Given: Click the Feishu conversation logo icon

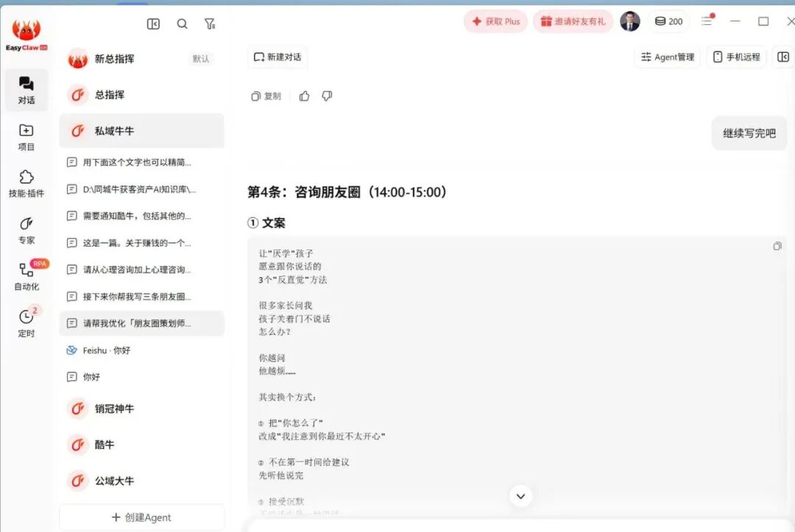Looking at the screenshot, I should point(72,350).
